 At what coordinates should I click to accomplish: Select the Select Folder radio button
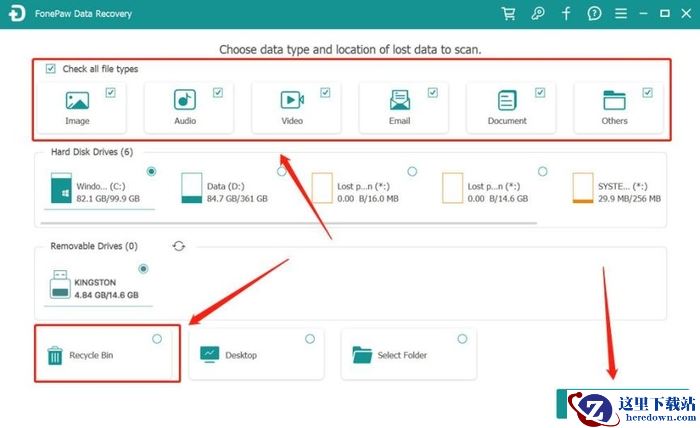point(462,339)
